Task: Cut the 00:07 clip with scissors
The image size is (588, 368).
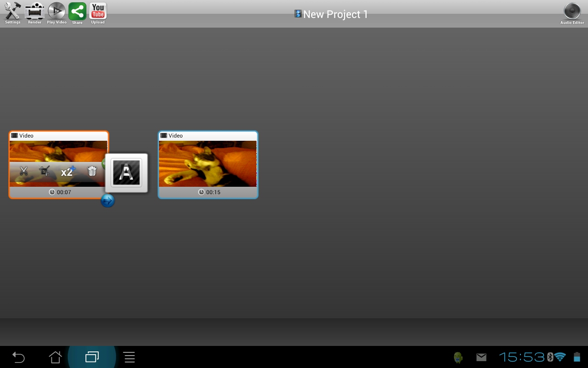Action: (x=24, y=172)
